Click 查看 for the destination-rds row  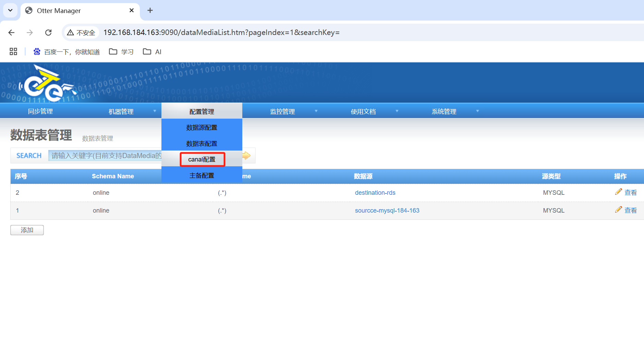(631, 193)
